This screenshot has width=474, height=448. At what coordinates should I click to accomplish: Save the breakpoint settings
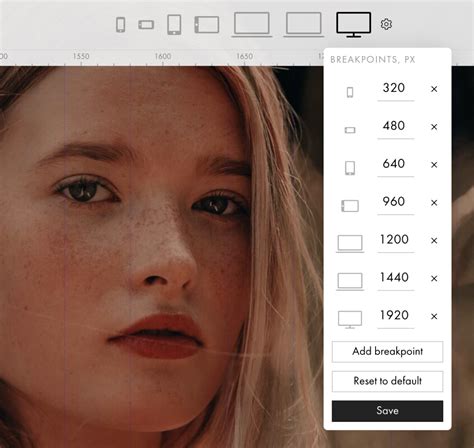click(x=387, y=411)
